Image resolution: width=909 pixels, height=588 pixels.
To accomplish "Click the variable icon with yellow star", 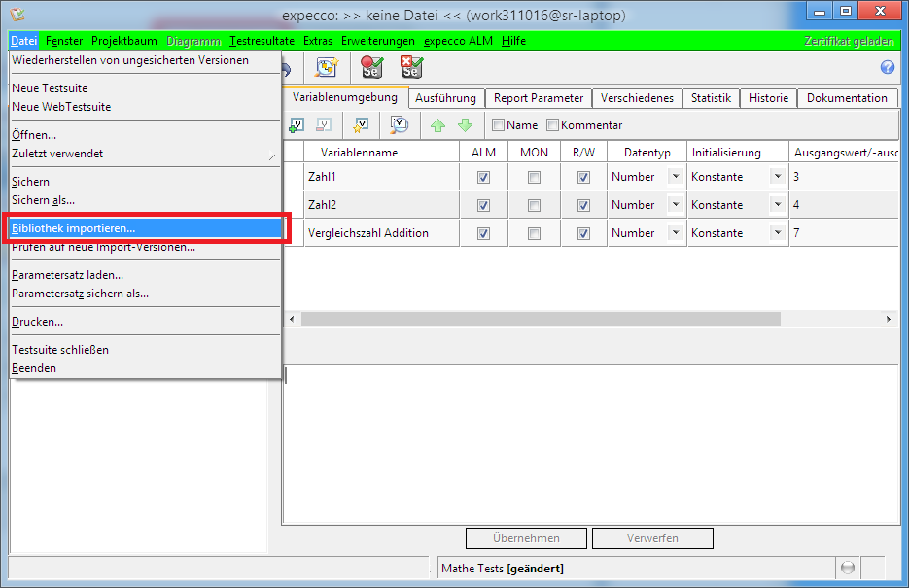I will [361, 125].
